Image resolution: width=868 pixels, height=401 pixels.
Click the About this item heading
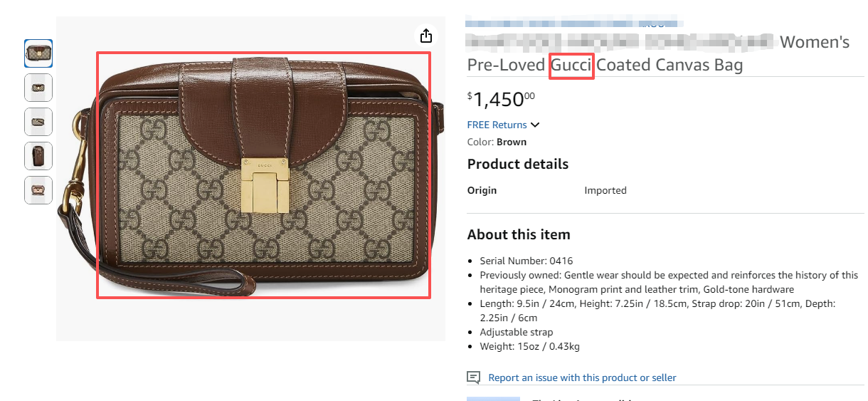[519, 234]
